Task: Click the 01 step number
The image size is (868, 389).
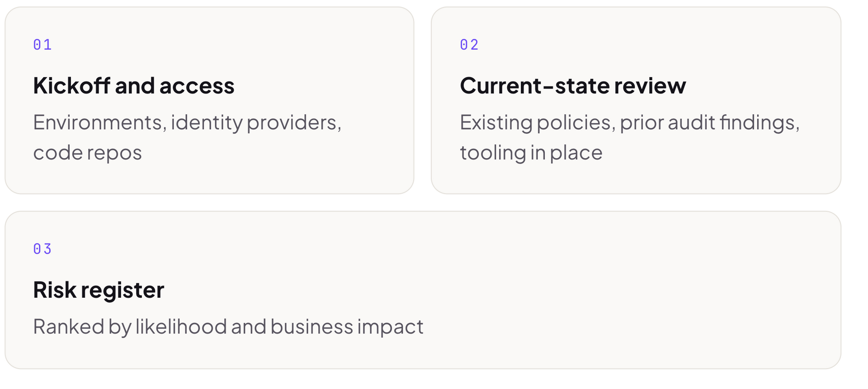Action: (x=42, y=45)
